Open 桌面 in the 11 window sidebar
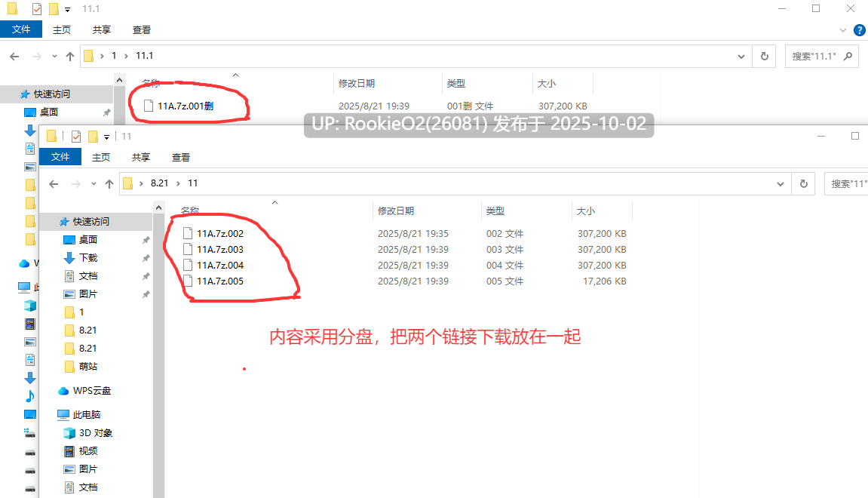The image size is (868, 498). click(x=88, y=240)
